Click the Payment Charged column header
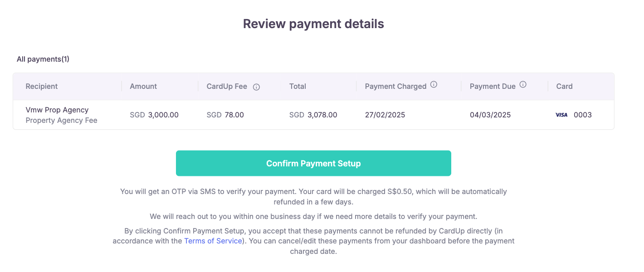 (395, 86)
